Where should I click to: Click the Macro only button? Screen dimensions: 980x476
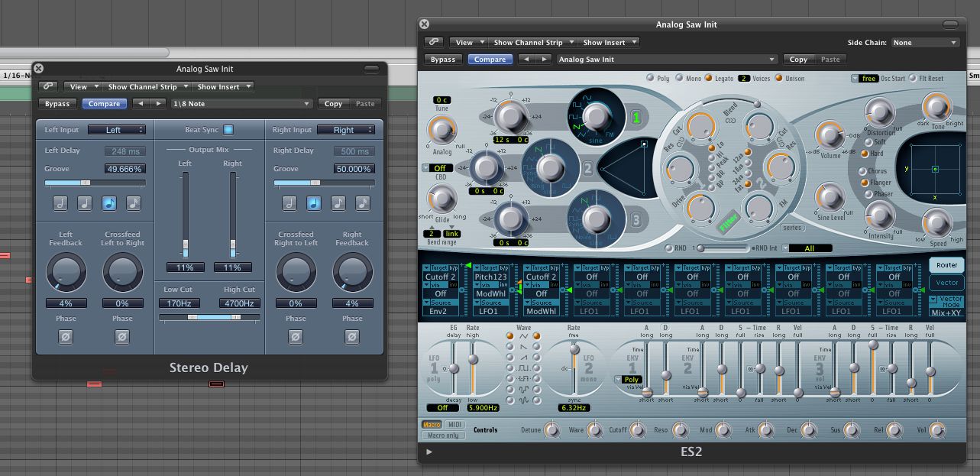click(x=443, y=436)
